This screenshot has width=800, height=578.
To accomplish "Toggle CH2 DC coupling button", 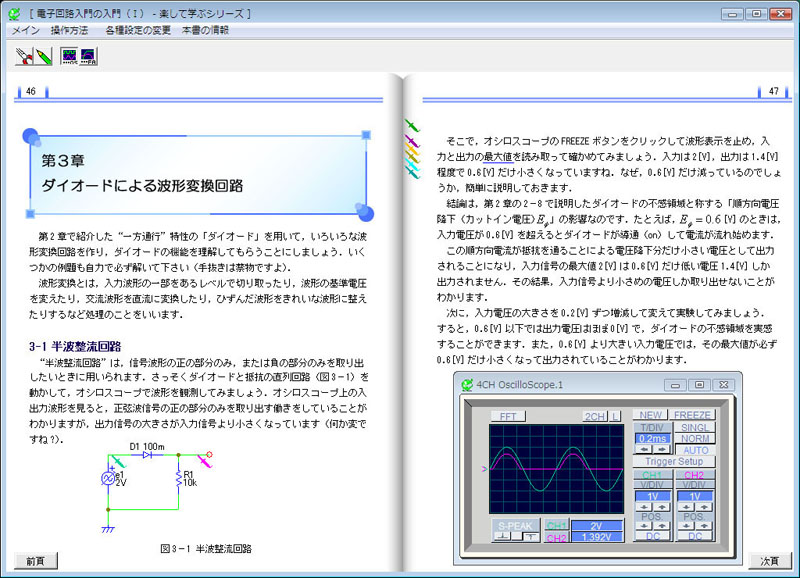I will [x=695, y=536].
